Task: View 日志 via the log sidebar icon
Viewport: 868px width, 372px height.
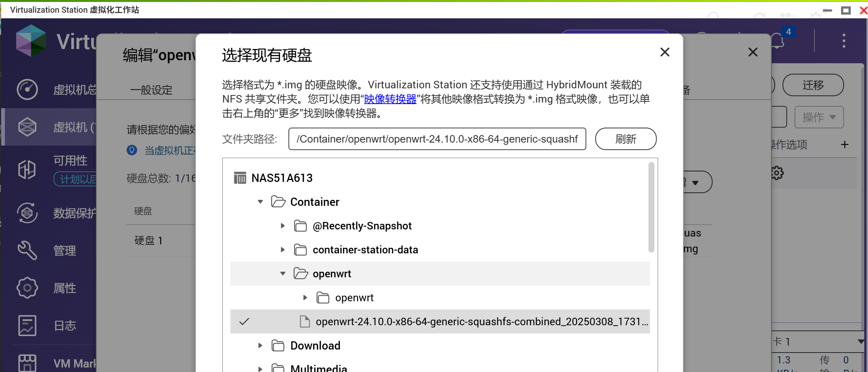Action: [x=27, y=325]
